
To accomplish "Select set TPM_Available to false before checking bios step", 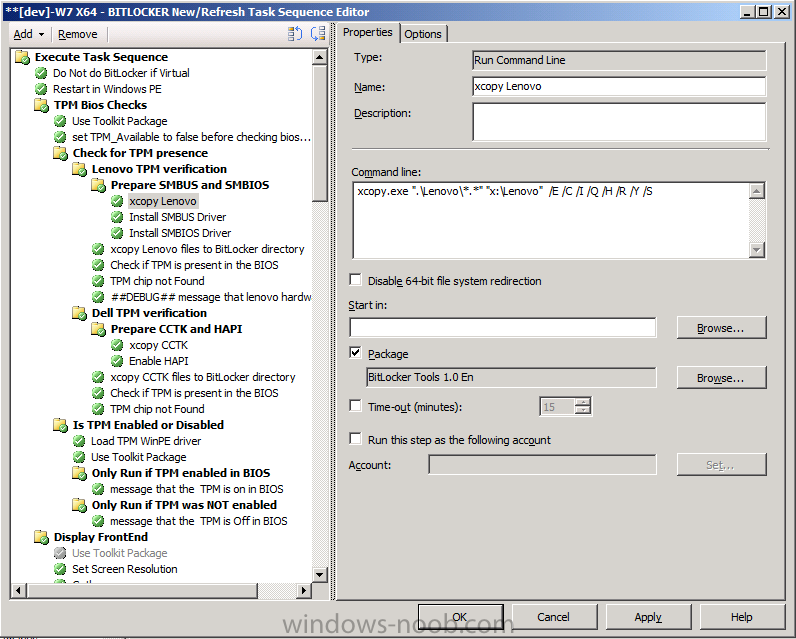I will coord(191,137).
